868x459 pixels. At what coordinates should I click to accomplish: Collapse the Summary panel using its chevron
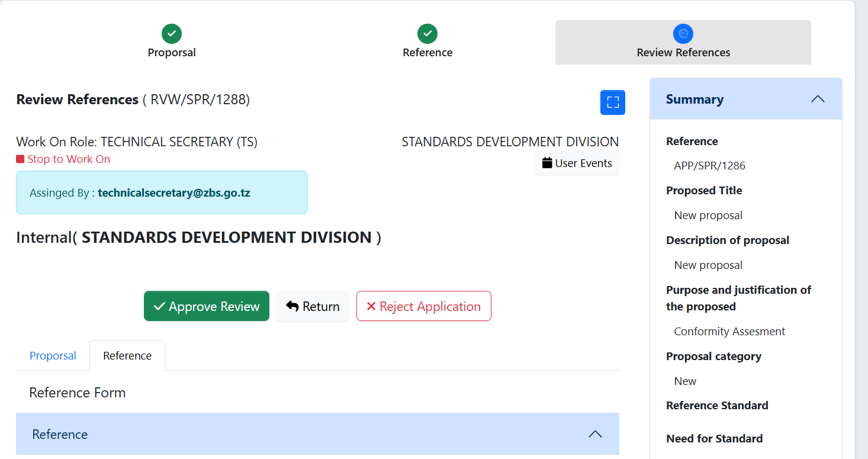[818, 99]
